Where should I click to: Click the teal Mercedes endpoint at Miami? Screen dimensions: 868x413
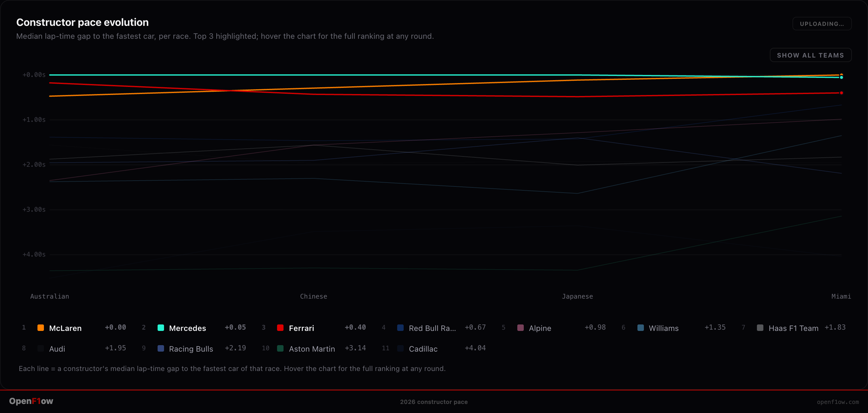click(842, 78)
